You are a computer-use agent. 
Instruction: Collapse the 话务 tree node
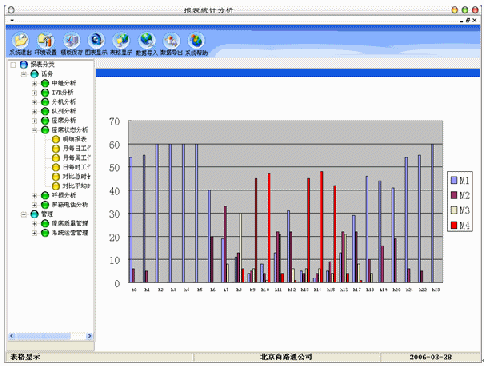(x=24, y=74)
